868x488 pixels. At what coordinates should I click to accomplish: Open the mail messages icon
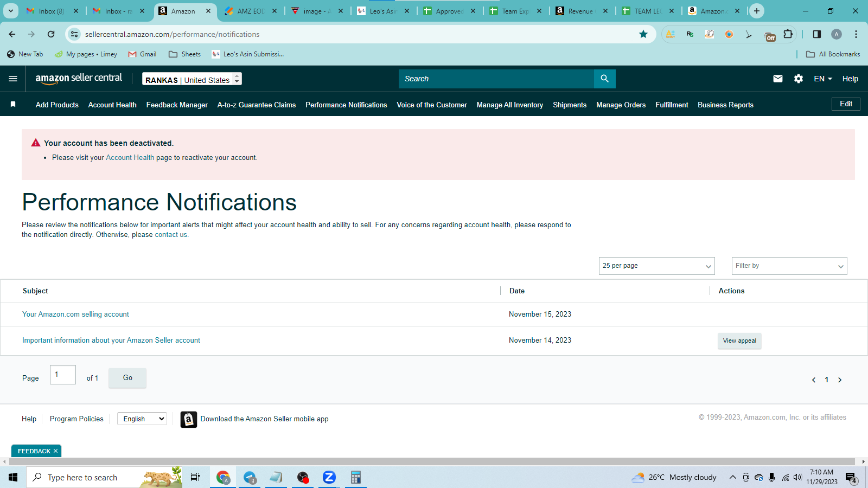pyautogui.click(x=777, y=79)
